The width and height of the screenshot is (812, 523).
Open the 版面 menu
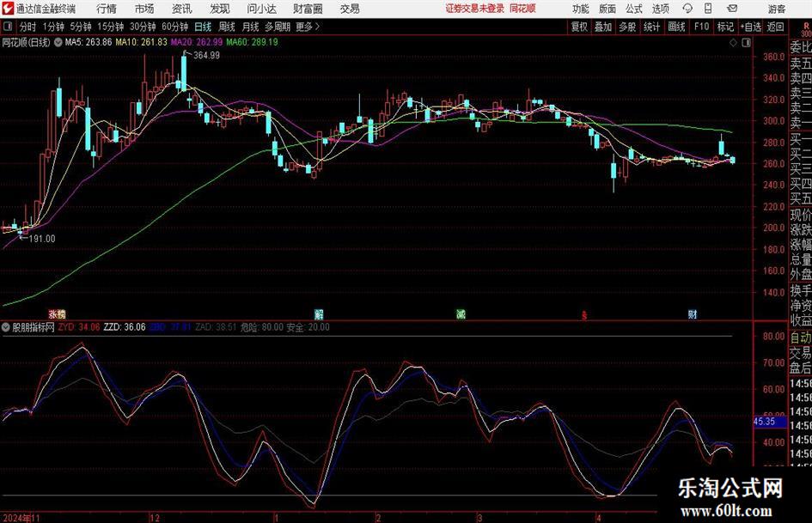point(607,9)
